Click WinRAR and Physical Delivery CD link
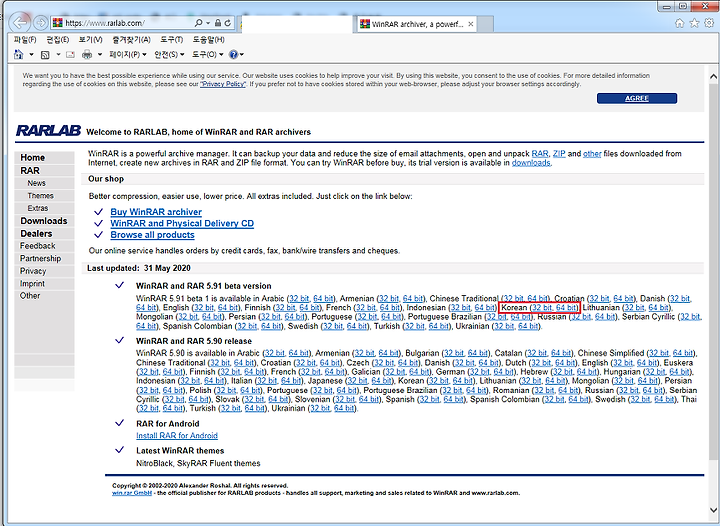The height and width of the screenshot is (526, 720). [x=182, y=224]
